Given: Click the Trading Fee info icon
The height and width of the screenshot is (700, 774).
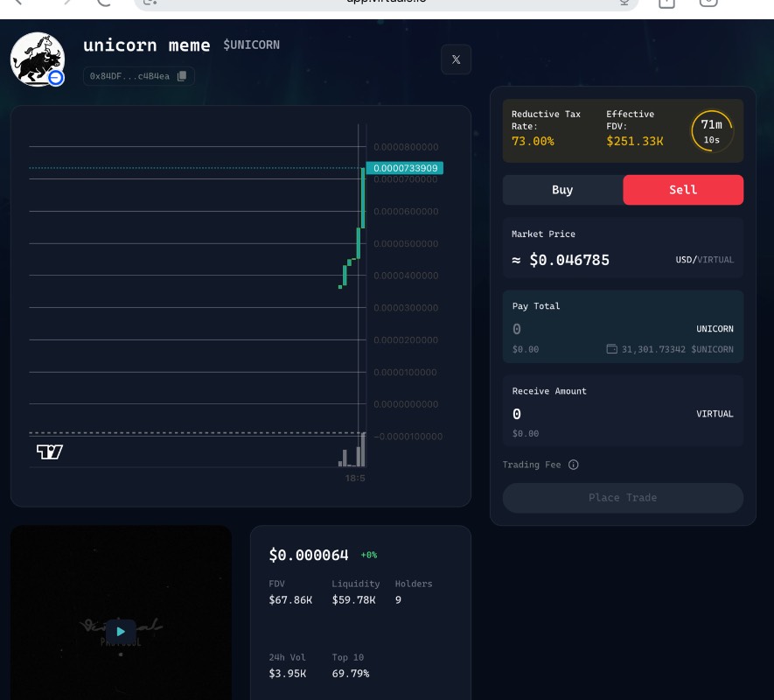Looking at the screenshot, I should tap(574, 465).
